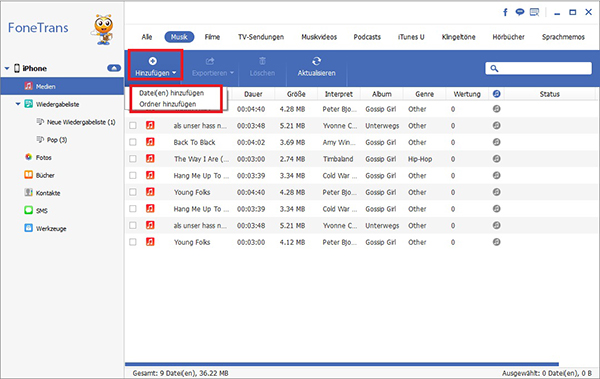Click the monitor menu icon in title bar

(534, 12)
